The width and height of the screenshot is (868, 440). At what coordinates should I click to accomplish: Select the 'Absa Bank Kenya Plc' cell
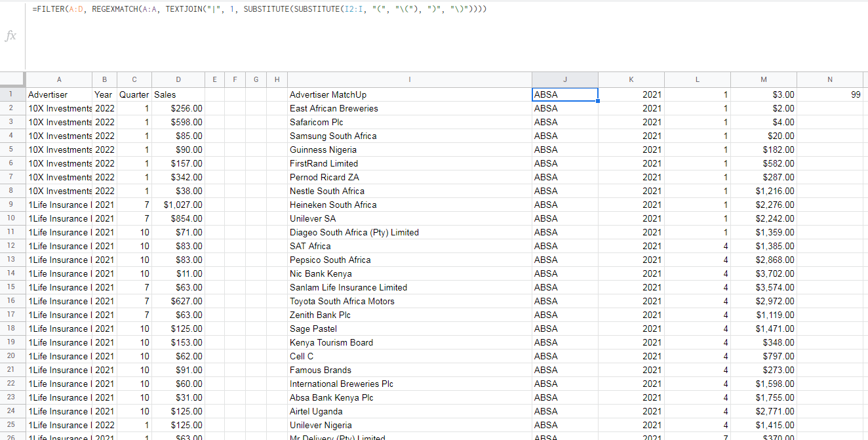pos(410,397)
